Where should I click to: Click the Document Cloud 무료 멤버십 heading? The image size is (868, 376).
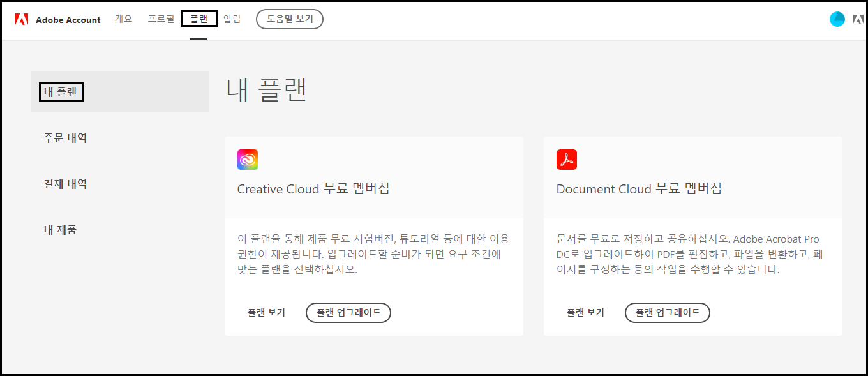(x=639, y=189)
